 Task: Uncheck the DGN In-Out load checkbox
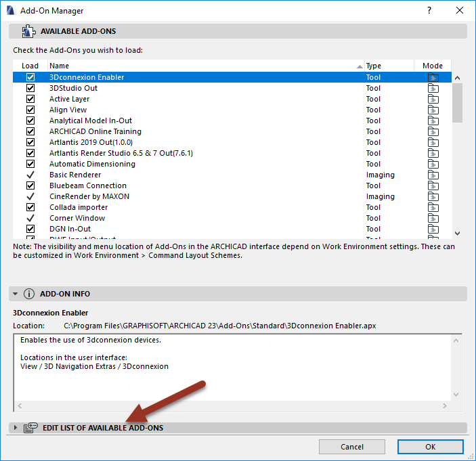coord(30,229)
